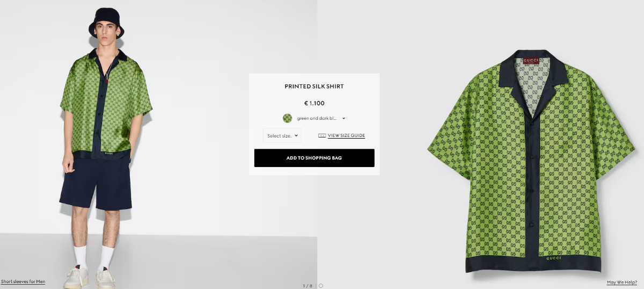Click the Gucci lettering on the flat shirt hem
Viewport: 644px width, 289px height.
pyautogui.click(x=553, y=258)
